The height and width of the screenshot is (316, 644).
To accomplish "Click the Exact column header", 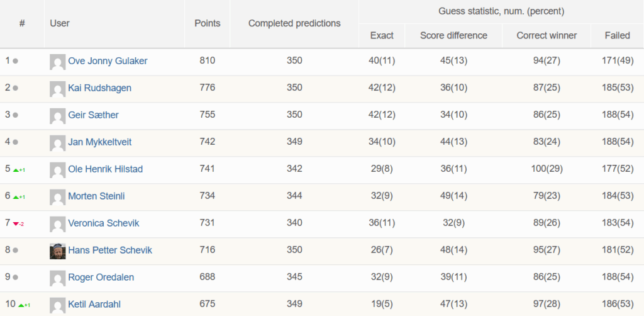I will pos(382,35).
